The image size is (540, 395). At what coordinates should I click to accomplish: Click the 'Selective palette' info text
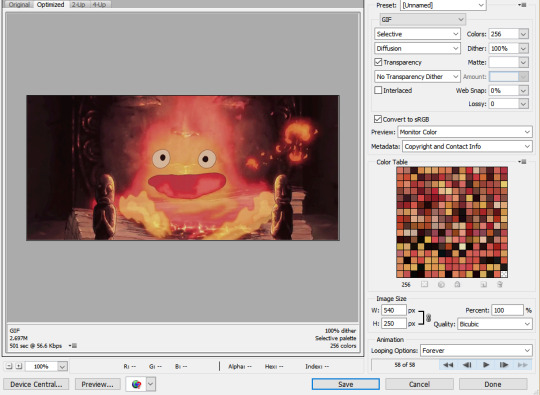point(335,338)
